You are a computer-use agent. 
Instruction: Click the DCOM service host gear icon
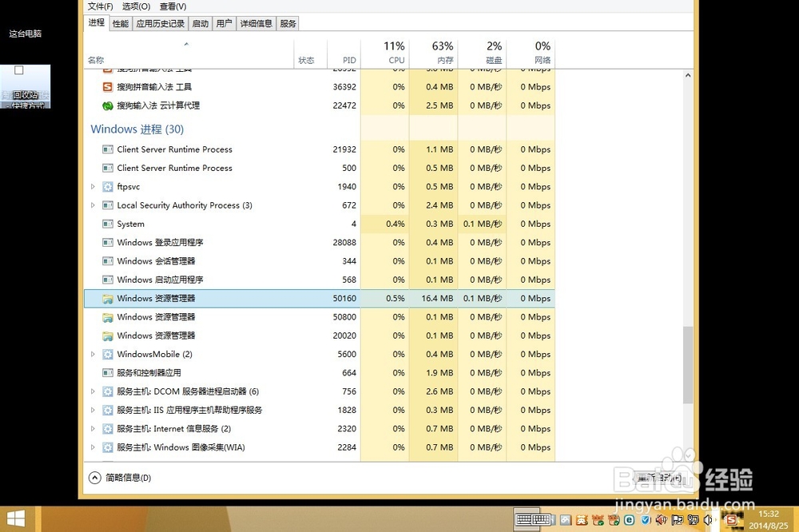click(x=108, y=392)
